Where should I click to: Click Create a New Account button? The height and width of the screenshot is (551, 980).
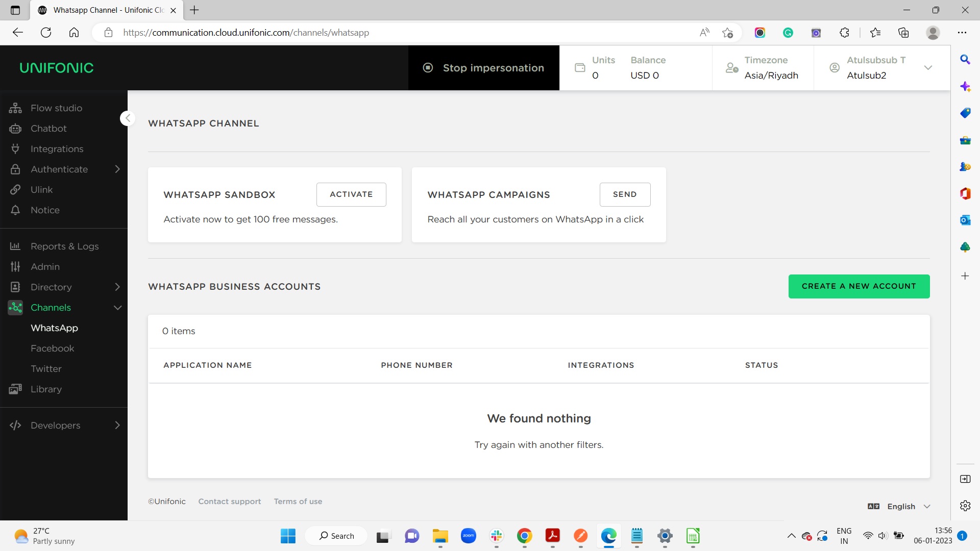[x=859, y=286]
